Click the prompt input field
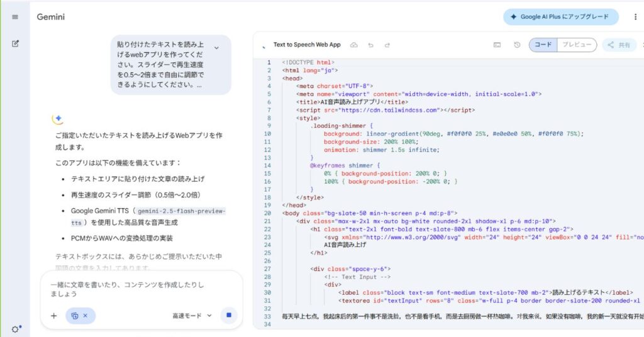 pyautogui.click(x=127, y=289)
